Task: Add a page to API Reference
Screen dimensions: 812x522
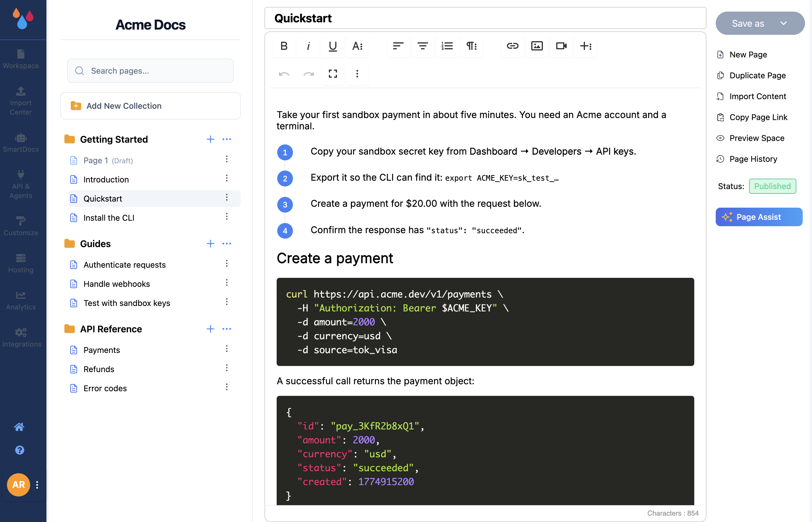Action: click(211, 329)
